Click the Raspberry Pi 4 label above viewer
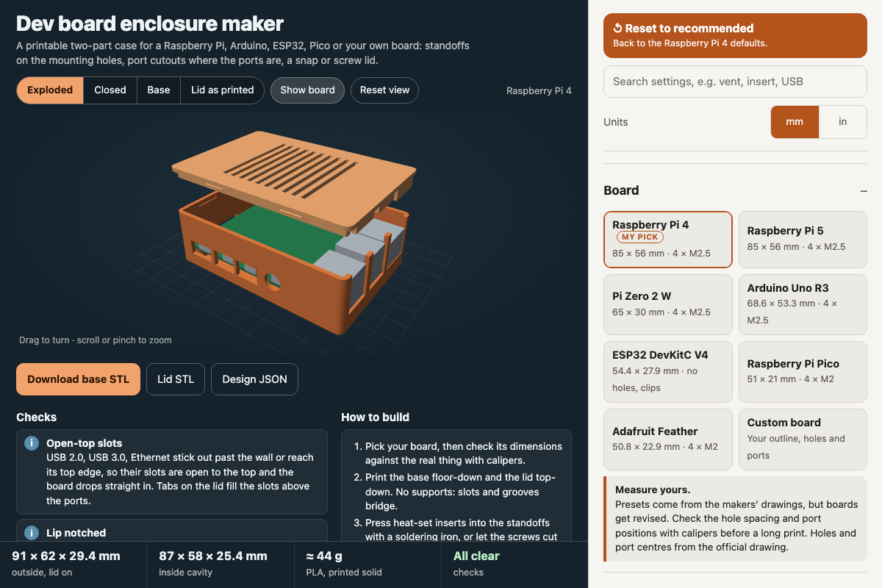 click(x=539, y=91)
